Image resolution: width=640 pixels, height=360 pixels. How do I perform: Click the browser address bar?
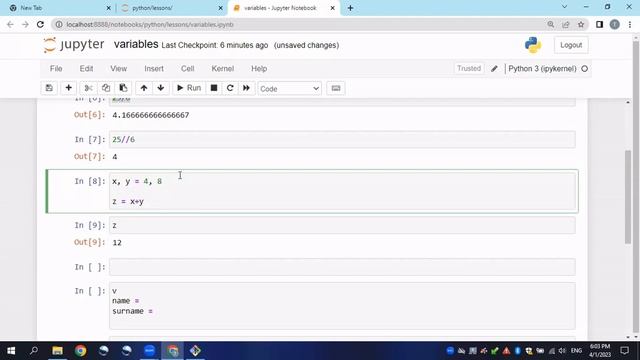tap(302, 24)
